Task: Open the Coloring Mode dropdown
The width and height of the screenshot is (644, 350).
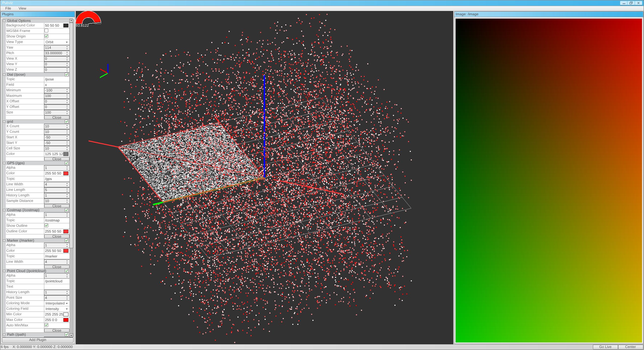Action: [57, 303]
